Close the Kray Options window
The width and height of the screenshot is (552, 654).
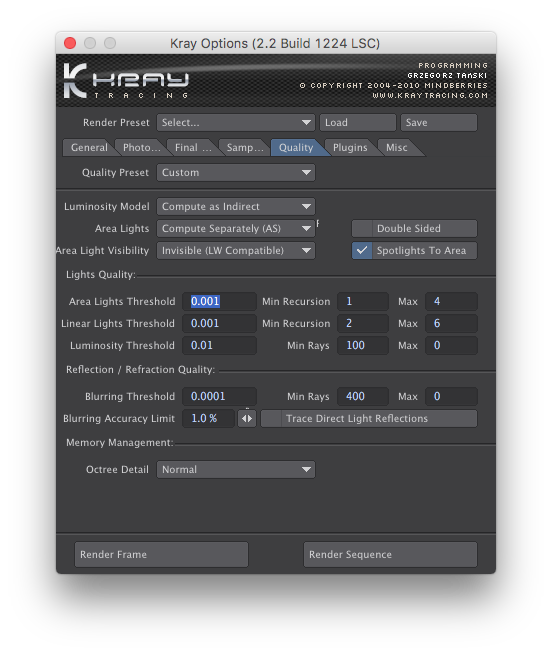click(70, 43)
